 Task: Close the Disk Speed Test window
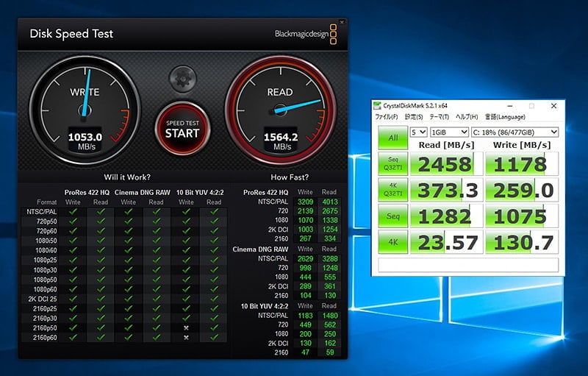[342, 22]
